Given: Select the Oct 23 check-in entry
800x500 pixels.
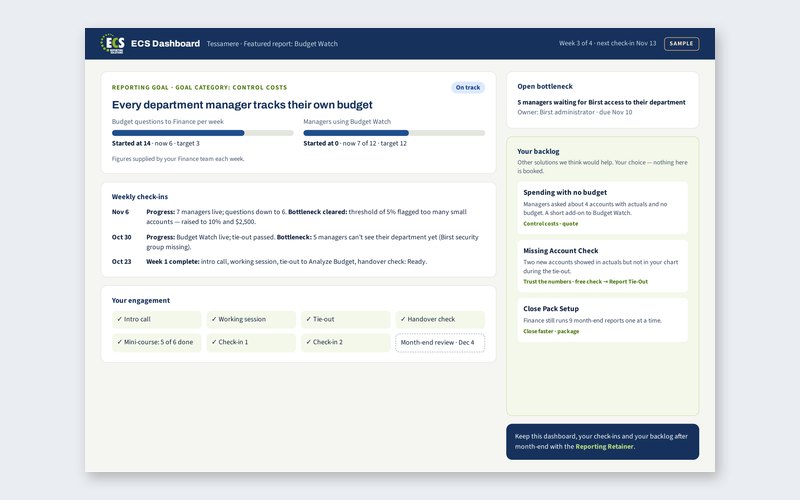Looking at the screenshot, I should point(298,261).
